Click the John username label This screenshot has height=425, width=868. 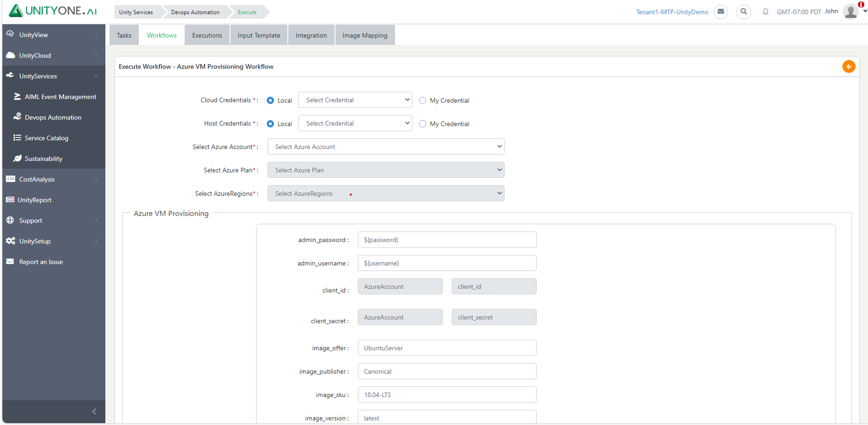click(x=831, y=11)
